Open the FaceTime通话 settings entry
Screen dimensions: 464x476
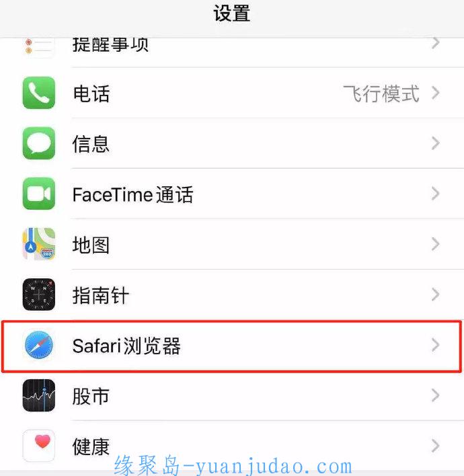(x=232, y=194)
